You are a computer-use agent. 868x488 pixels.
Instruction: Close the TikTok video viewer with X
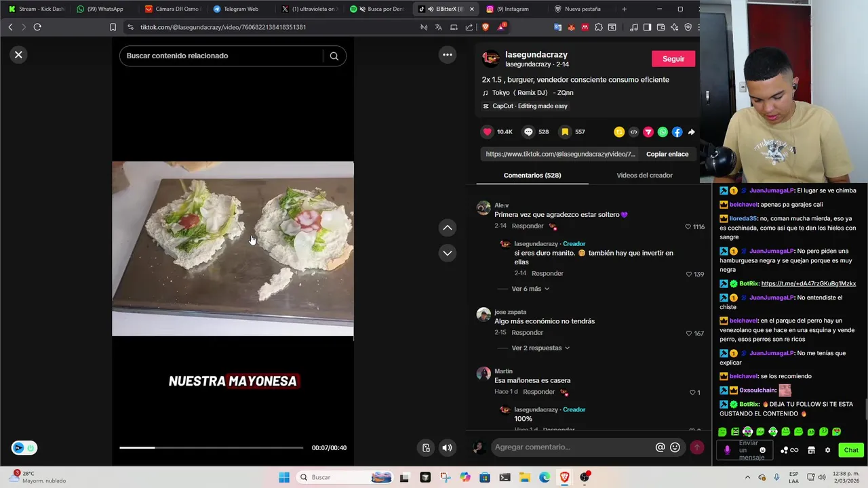pos(18,55)
